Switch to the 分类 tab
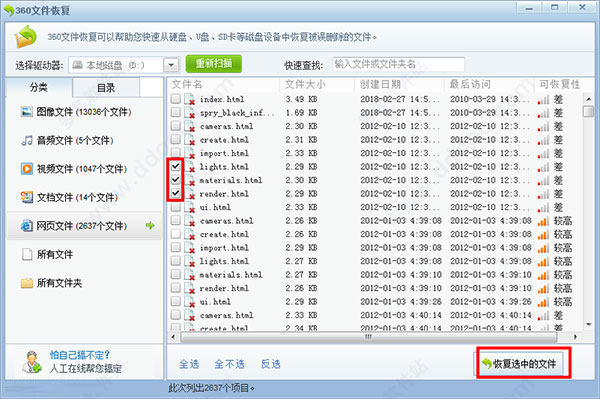Viewport: 600px width, 399px height. pos(39,87)
